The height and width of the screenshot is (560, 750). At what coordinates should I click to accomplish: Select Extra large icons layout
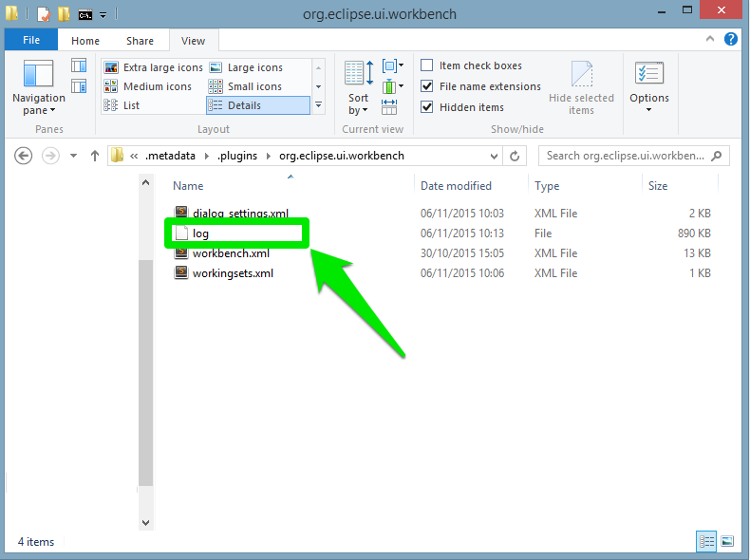(x=154, y=67)
